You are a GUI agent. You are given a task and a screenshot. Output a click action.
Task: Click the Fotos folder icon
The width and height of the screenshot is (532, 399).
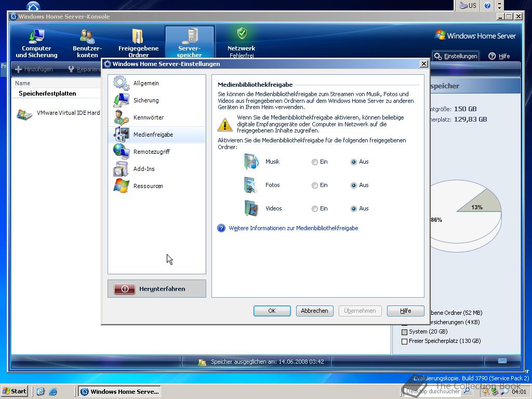pos(251,185)
